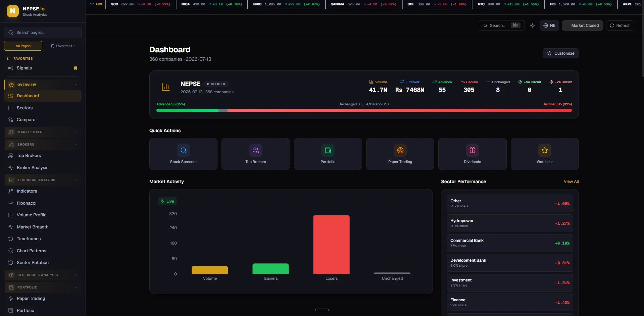The image size is (644, 316).
Task: Open the Indicators sidebar page
Action: tap(43, 191)
